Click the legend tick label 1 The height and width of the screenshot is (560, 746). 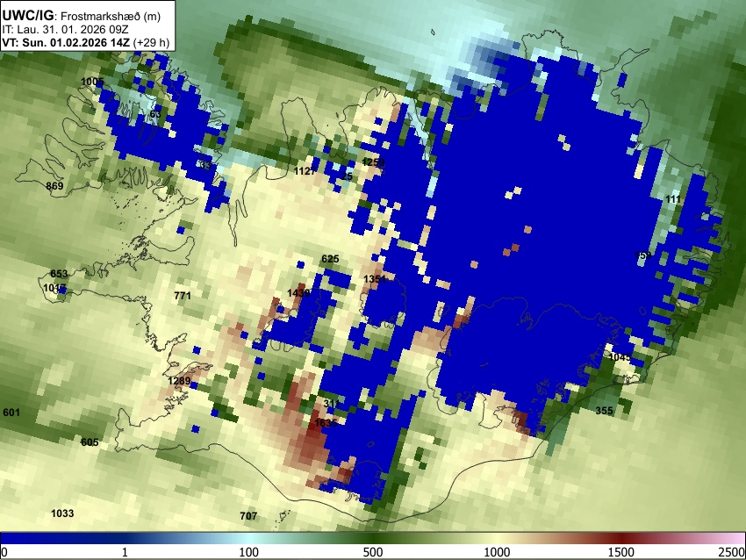[x=125, y=552]
